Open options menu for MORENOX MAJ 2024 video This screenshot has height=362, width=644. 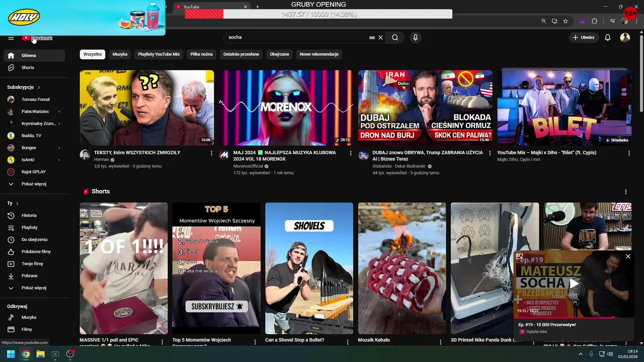coord(351,153)
